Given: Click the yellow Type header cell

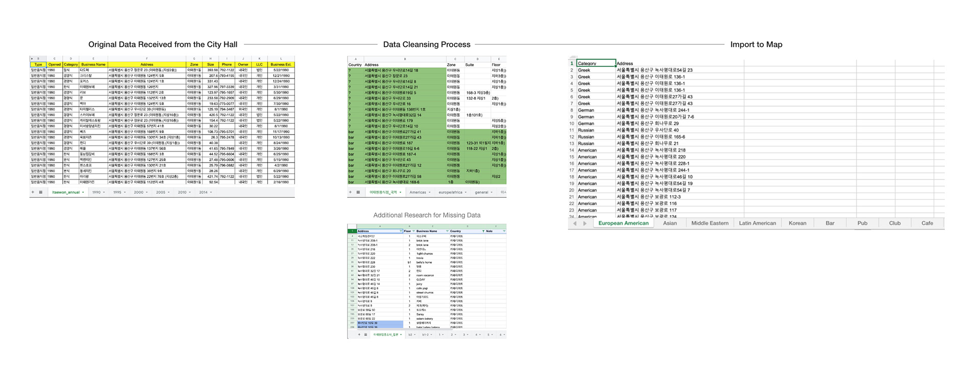Looking at the screenshot, I should [38, 64].
